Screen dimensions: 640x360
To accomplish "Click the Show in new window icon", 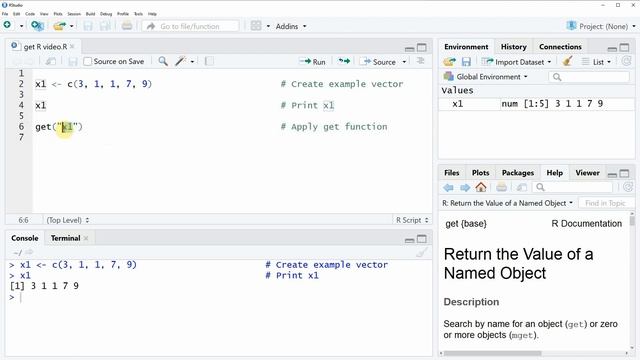I will [x=51, y=62].
